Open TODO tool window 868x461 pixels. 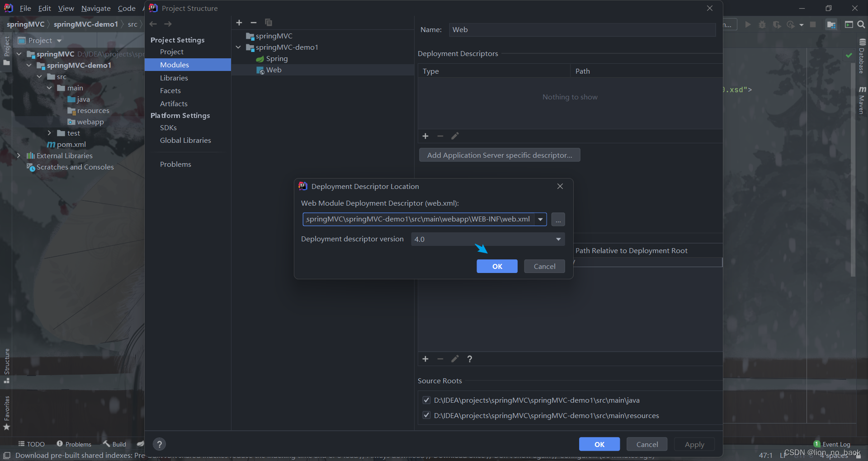tap(32, 444)
